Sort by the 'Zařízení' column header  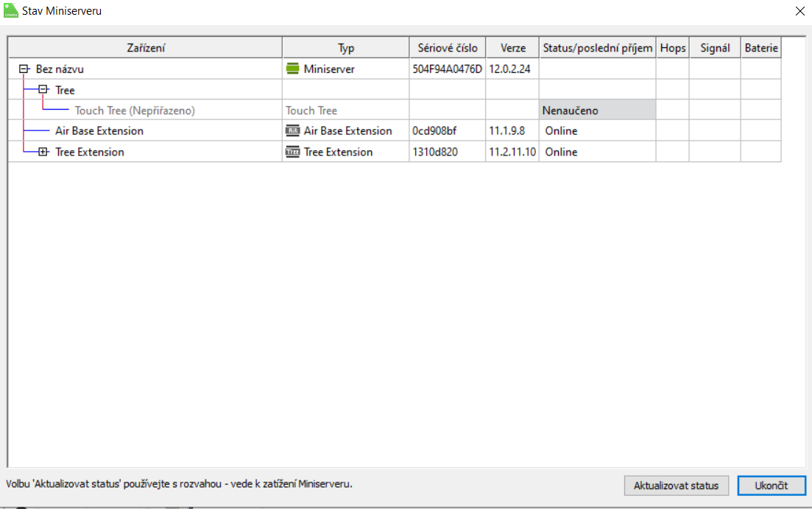pyautogui.click(x=145, y=48)
